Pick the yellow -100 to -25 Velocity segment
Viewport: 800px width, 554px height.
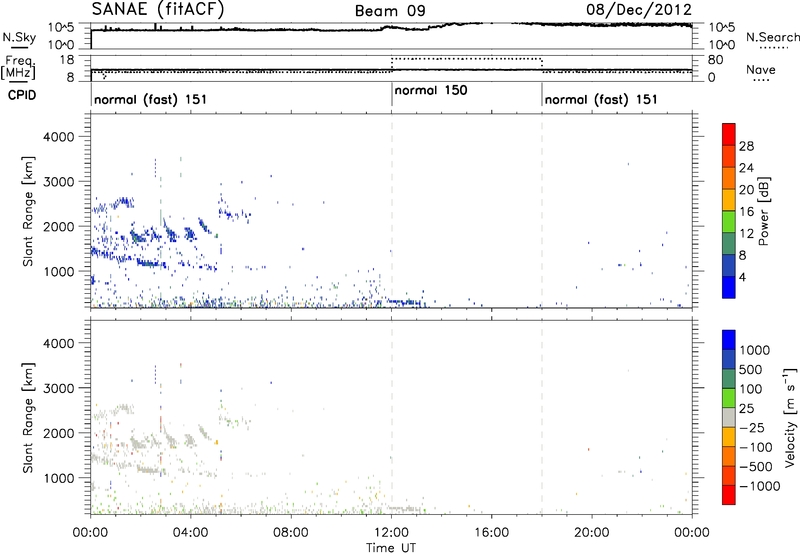[x=729, y=437]
